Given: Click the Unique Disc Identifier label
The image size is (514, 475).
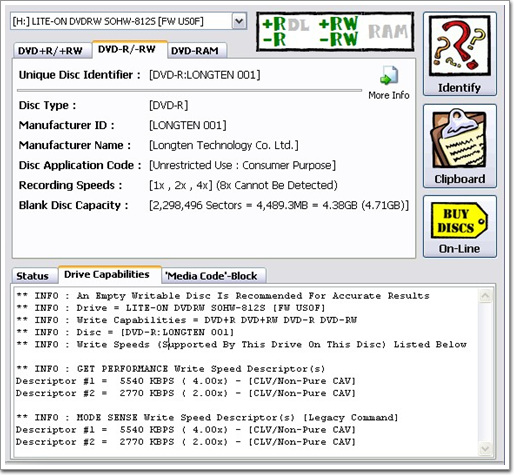Looking at the screenshot, I should 79,75.
